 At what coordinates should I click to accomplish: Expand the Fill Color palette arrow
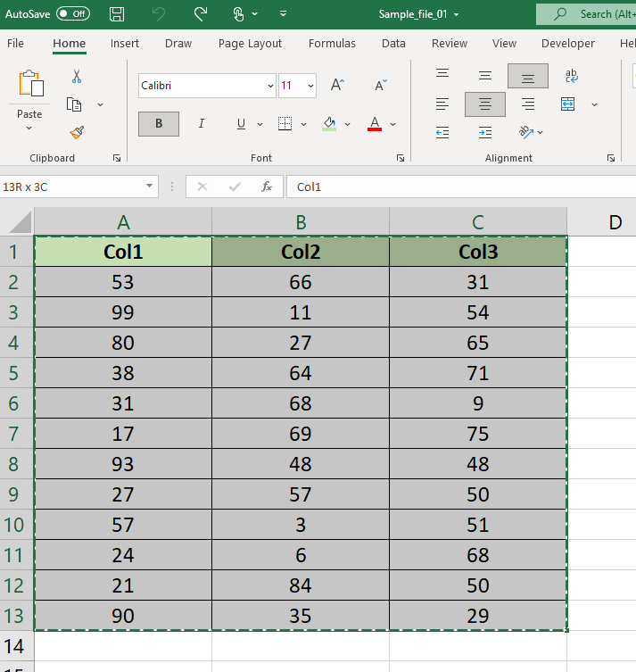[347, 124]
